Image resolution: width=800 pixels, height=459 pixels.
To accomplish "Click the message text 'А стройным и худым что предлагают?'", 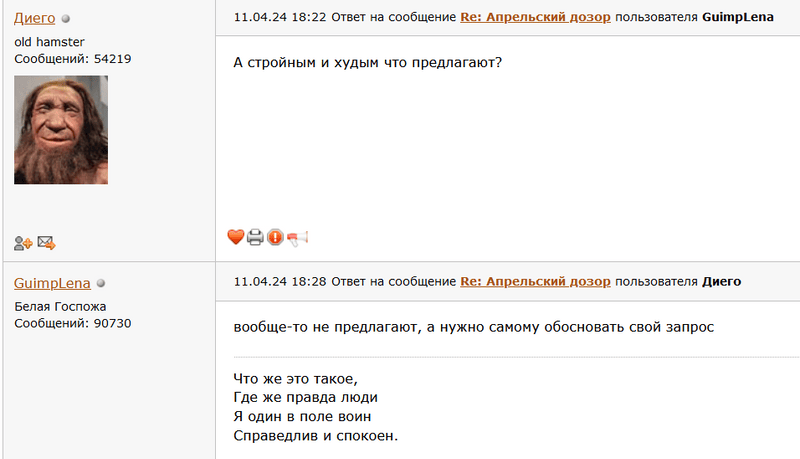I will point(367,63).
